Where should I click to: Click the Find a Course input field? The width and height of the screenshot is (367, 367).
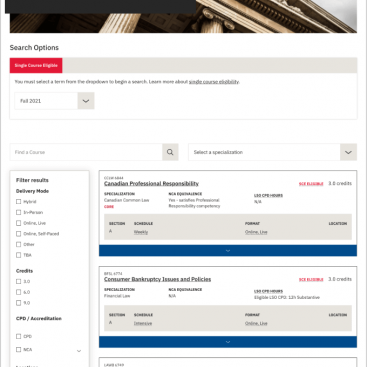(86, 152)
